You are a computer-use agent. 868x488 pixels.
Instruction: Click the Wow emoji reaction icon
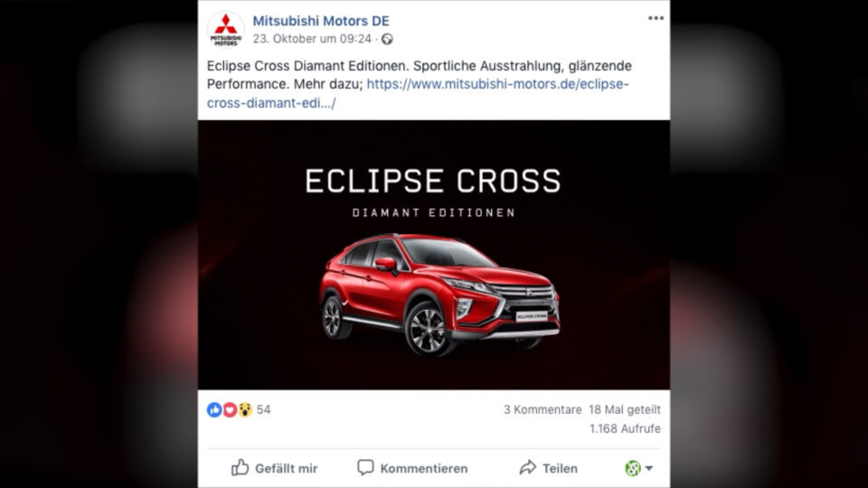point(245,409)
